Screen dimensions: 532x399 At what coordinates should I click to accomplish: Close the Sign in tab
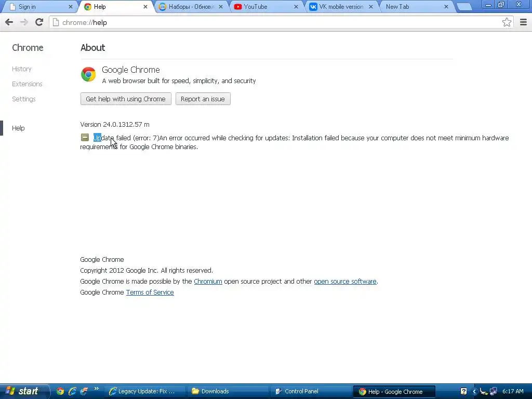70,7
